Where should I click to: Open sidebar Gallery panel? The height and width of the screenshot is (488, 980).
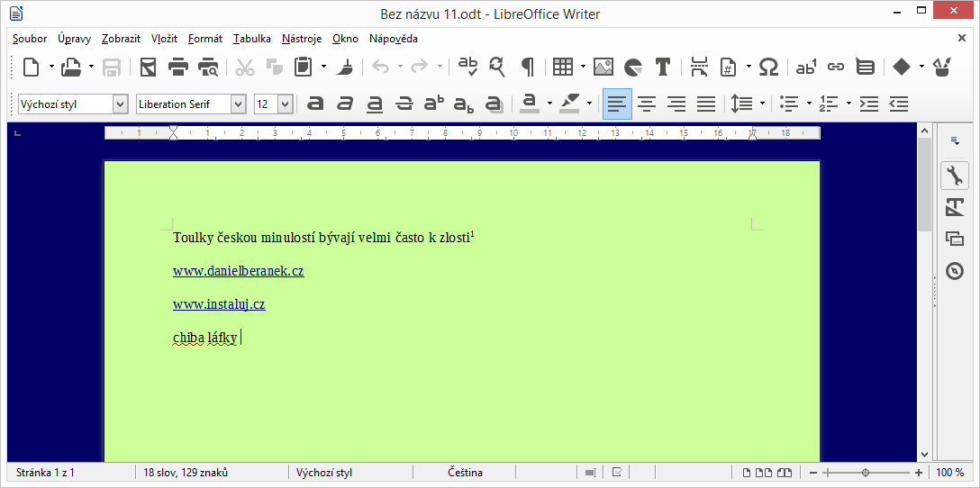955,238
